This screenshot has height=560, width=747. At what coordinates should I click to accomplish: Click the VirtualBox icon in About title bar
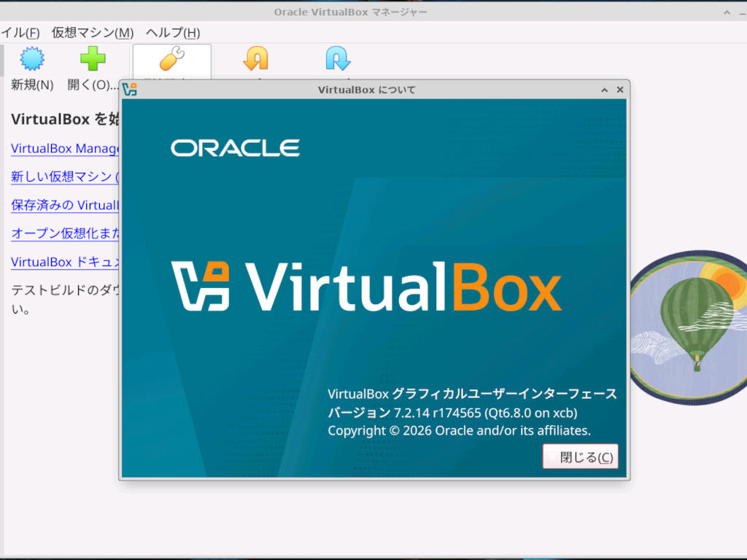point(130,89)
